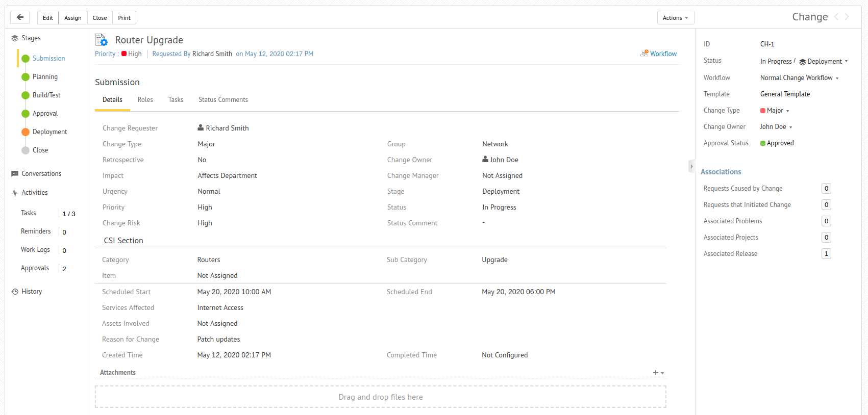Image resolution: width=868 pixels, height=415 pixels.
Task: Click the Conversations chat icon
Action: [15, 174]
